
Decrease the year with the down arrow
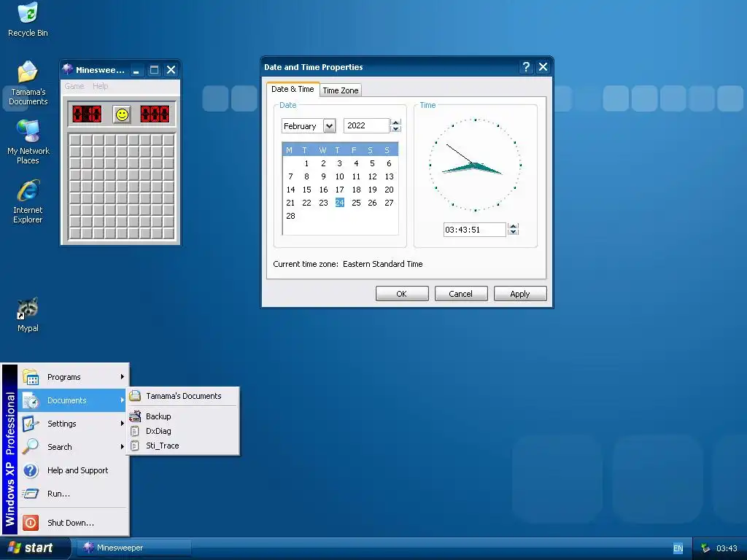point(395,129)
